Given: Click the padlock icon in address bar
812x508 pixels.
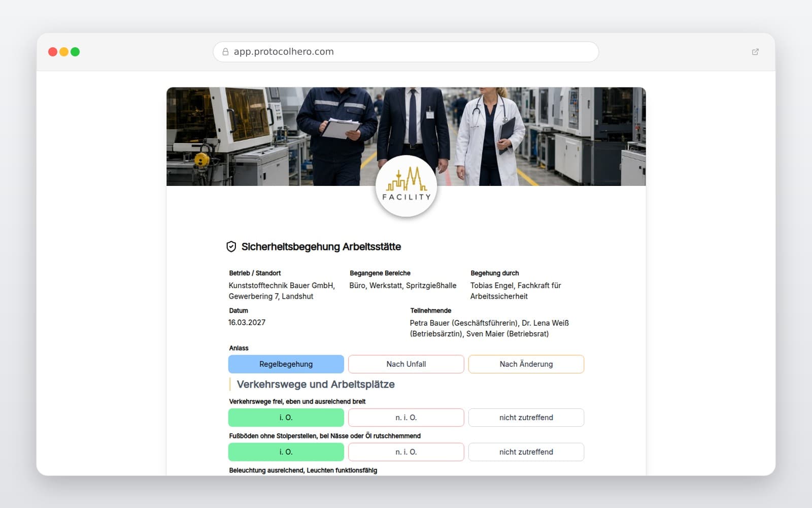Looking at the screenshot, I should (225, 52).
